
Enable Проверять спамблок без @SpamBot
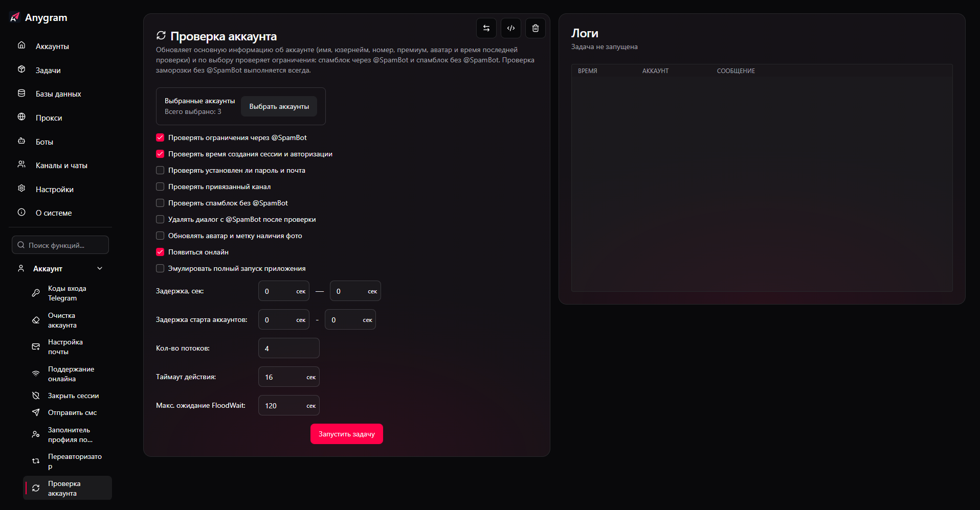(160, 203)
